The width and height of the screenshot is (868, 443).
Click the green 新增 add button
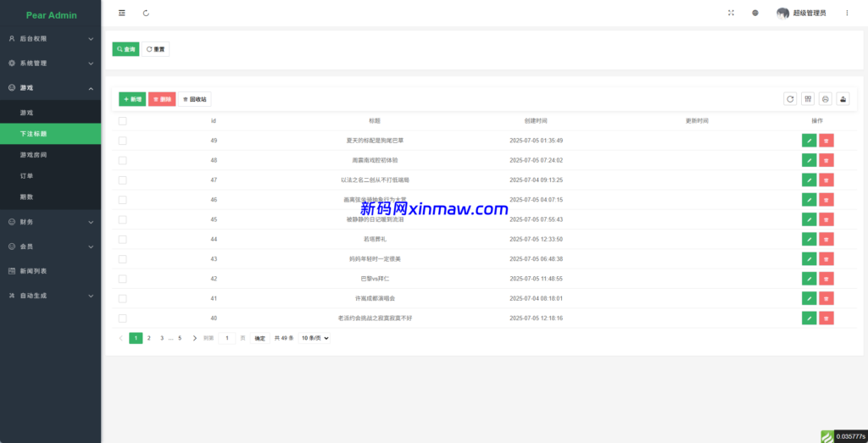tap(132, 99)
